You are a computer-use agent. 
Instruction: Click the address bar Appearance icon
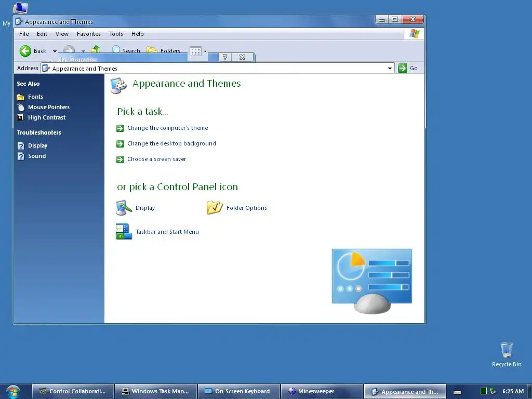click(x=46, y=68)
